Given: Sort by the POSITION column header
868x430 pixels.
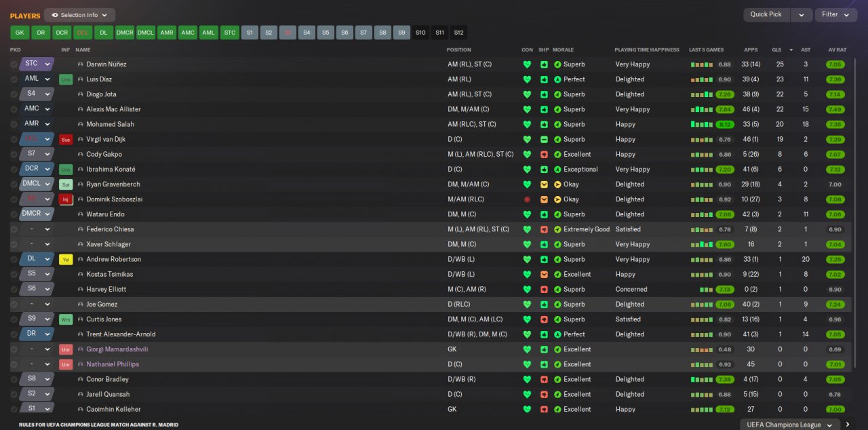Looking at the screenshot, I should (458, 50).
